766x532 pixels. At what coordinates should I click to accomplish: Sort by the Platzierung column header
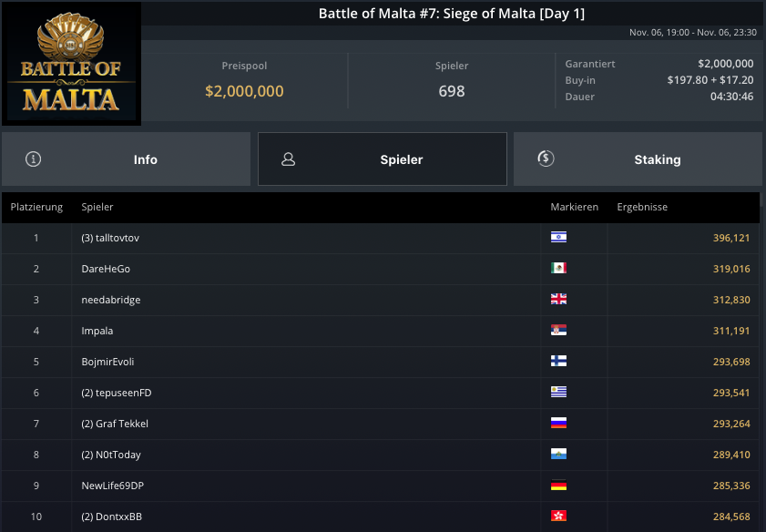tap(36, 207)
